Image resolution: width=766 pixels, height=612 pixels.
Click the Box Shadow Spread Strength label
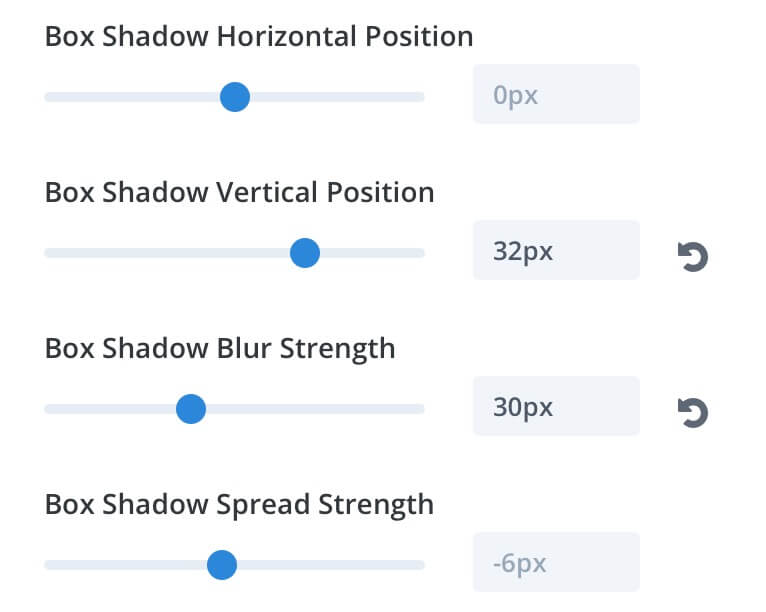(239, 505)
